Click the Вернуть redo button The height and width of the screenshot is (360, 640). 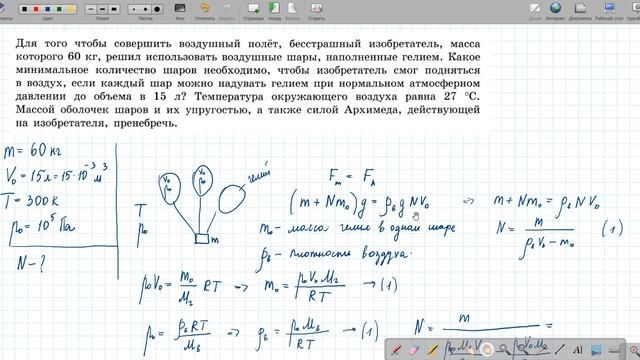pyautogui.click(x=227, y=10)
